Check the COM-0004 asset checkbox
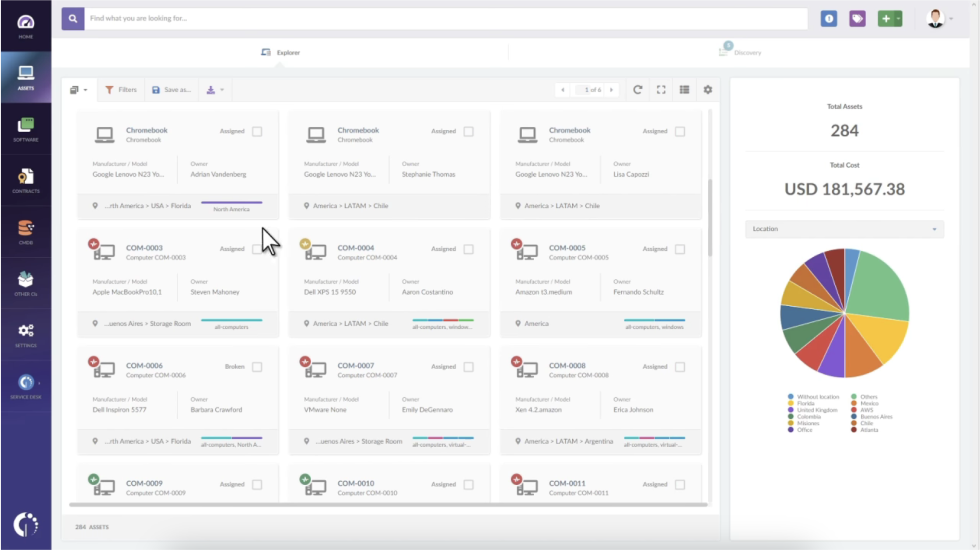The width and height of the screenshot is (980, 550). click(468, 249)
